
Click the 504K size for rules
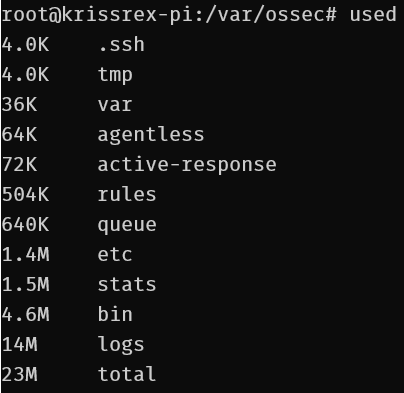[26, 194]
